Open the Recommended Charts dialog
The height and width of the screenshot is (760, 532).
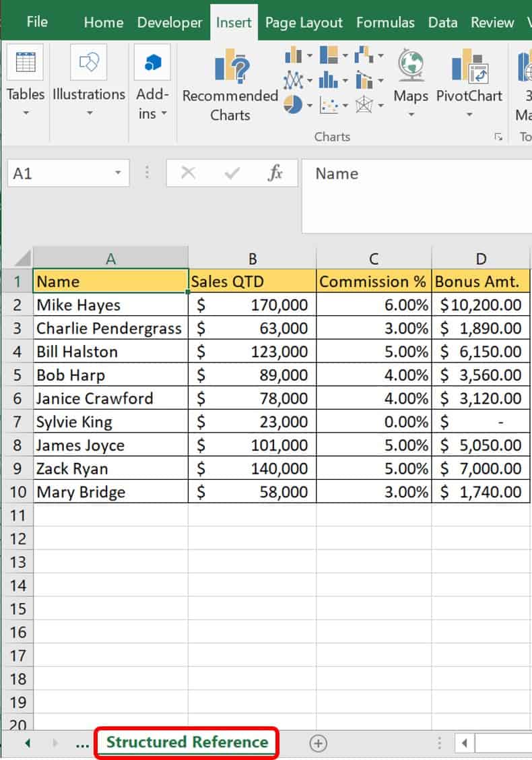pyautogui.click(x=230, y=87)
